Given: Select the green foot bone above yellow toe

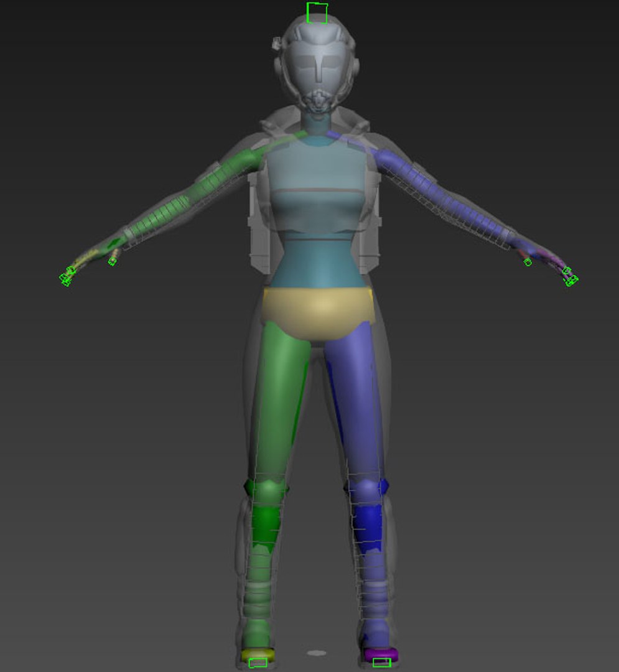Looking at the screenshot, I should tap(256, 633).
